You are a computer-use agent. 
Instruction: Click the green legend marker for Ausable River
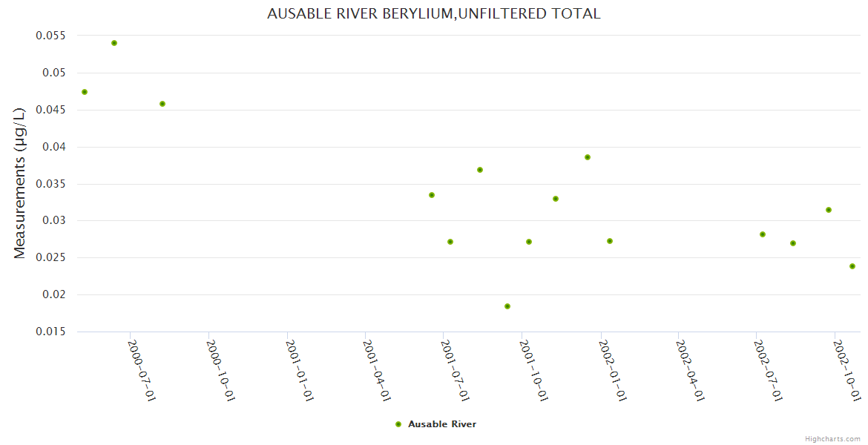[x=398, y=424]
